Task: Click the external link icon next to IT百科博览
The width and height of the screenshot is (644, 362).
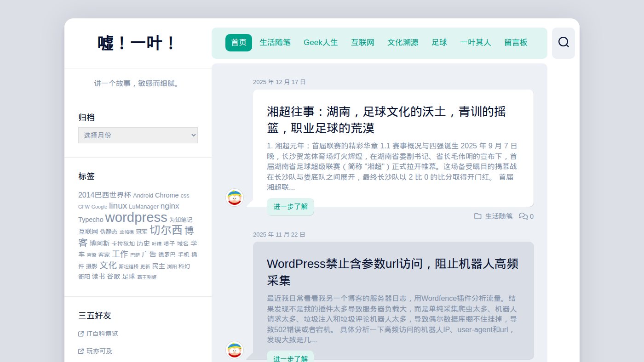Action: (x=81, y=334)
